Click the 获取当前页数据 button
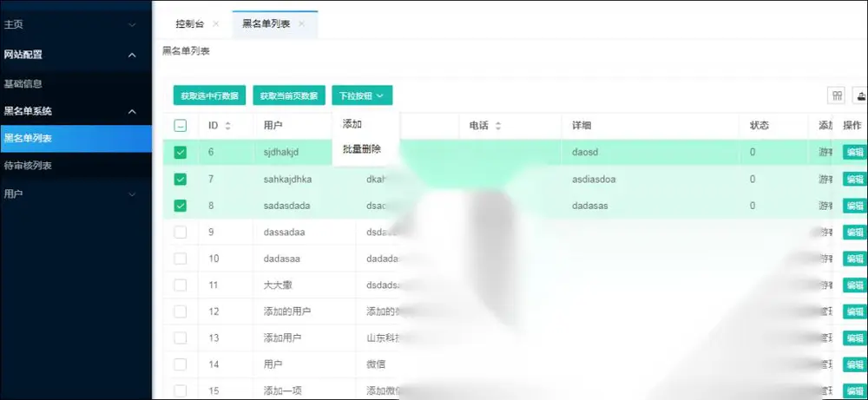 coord(289,95)
